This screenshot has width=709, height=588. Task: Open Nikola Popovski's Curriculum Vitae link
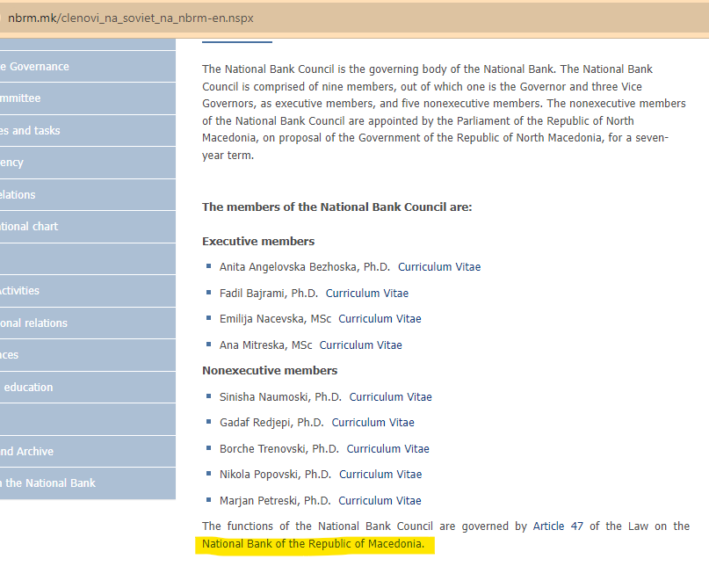(x=380, y=475)
